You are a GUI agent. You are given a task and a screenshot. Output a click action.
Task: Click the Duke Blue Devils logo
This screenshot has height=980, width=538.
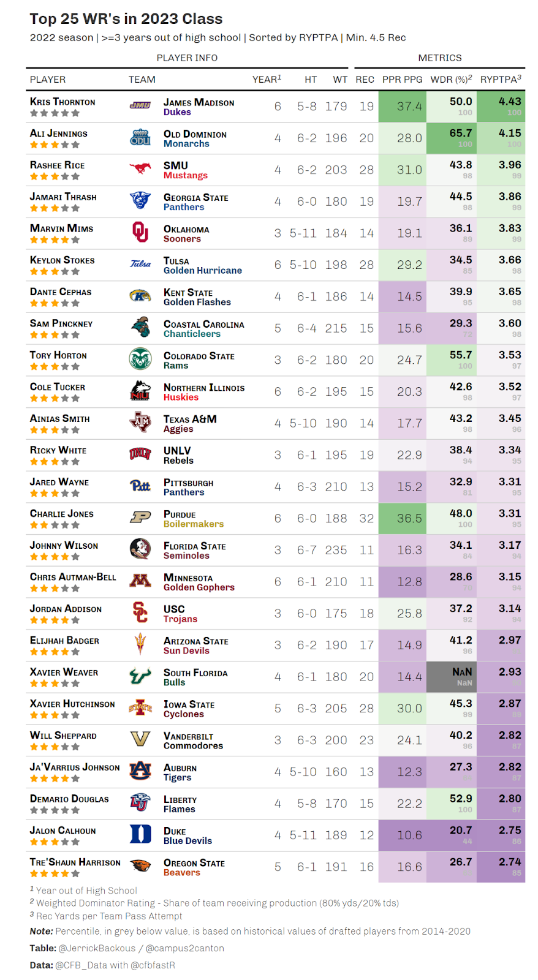140,834
